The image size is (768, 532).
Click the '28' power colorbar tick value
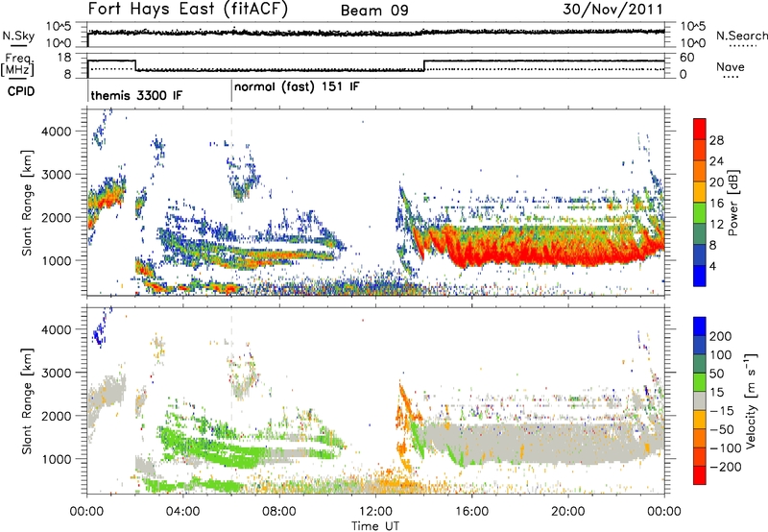coord(716,140)
